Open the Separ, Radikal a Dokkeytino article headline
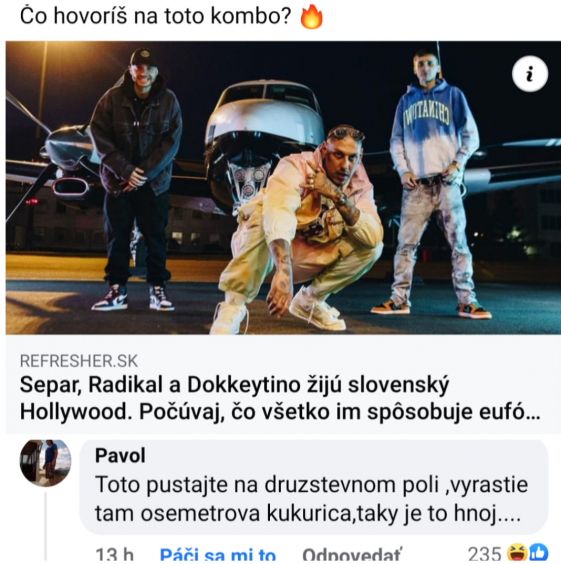 (280, 398)
